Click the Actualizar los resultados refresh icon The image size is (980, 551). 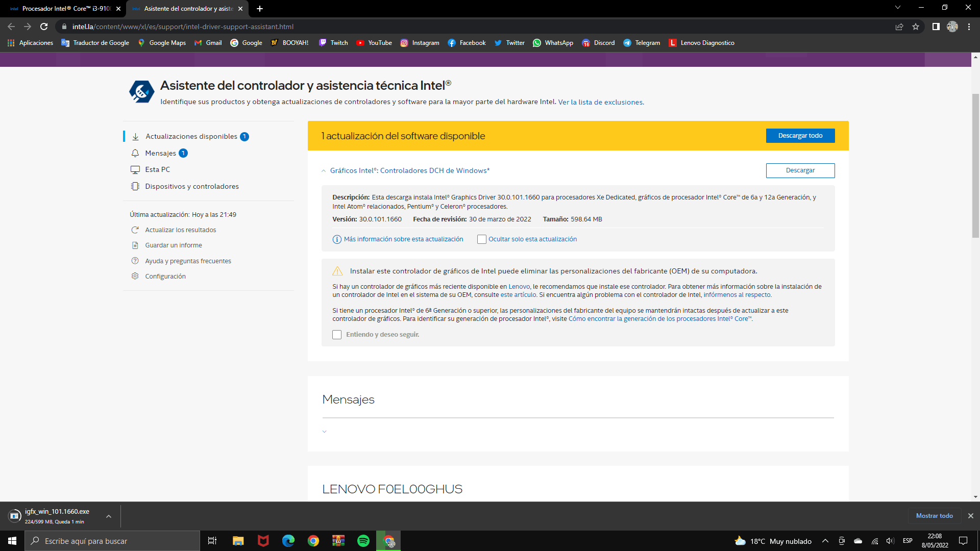tap(135, 230)
